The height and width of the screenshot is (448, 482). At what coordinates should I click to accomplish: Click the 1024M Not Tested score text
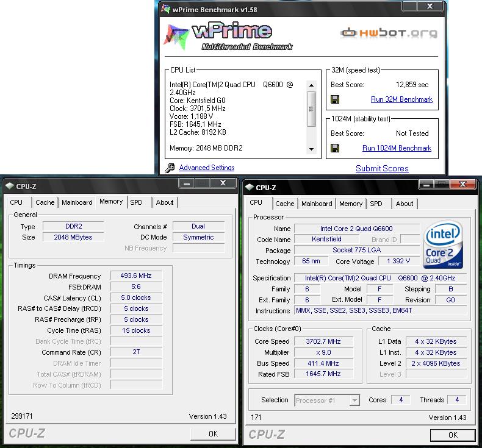click(412, 133)
